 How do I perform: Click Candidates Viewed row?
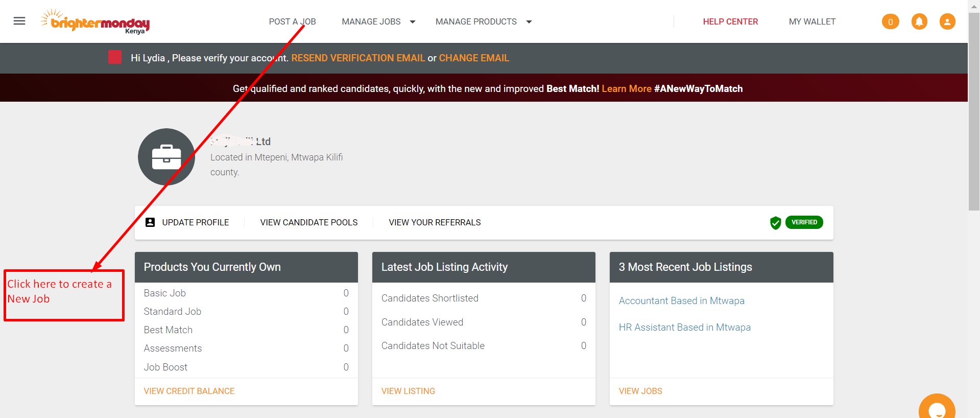(x=484, y=322)
